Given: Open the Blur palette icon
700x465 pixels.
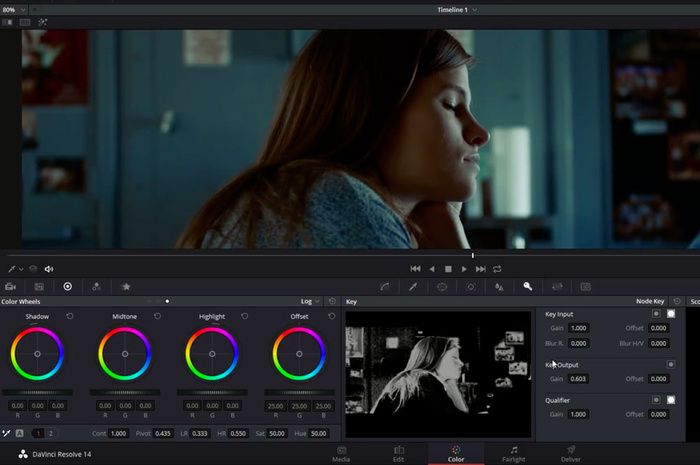Looking at the screenshot, I should click(499, 286).
